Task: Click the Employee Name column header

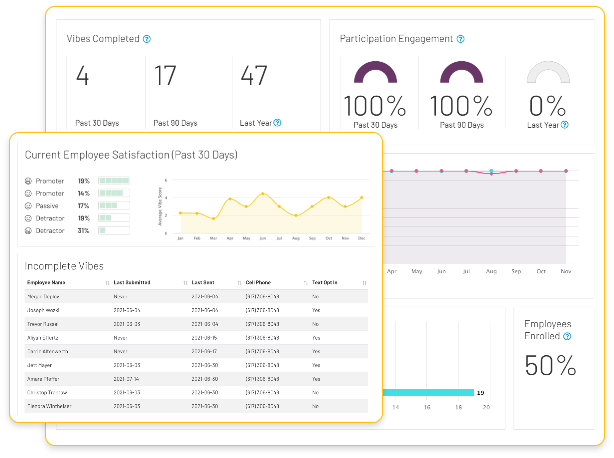Action: [46, 282]
